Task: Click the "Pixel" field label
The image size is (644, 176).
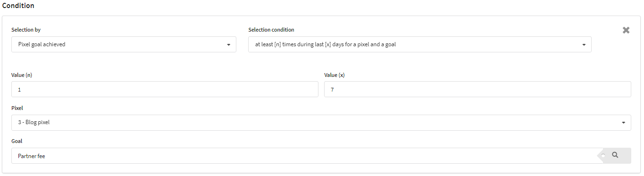Action: [17, 108]
